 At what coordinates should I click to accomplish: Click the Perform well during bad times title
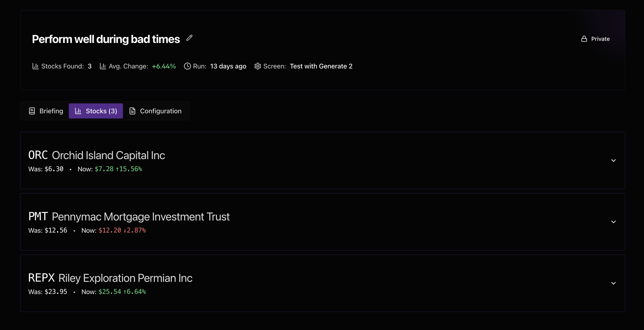click(x=106, y=39)
